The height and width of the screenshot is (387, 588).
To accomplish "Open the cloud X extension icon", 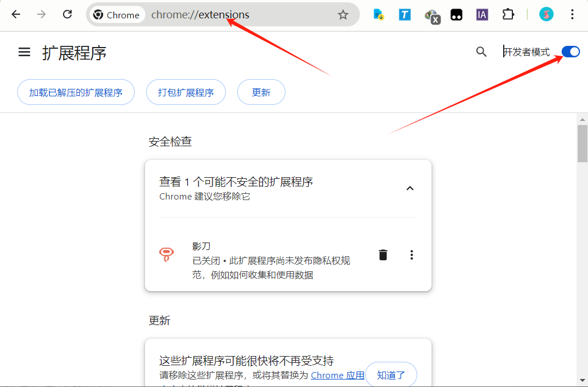I will click(x=432, y=15).
